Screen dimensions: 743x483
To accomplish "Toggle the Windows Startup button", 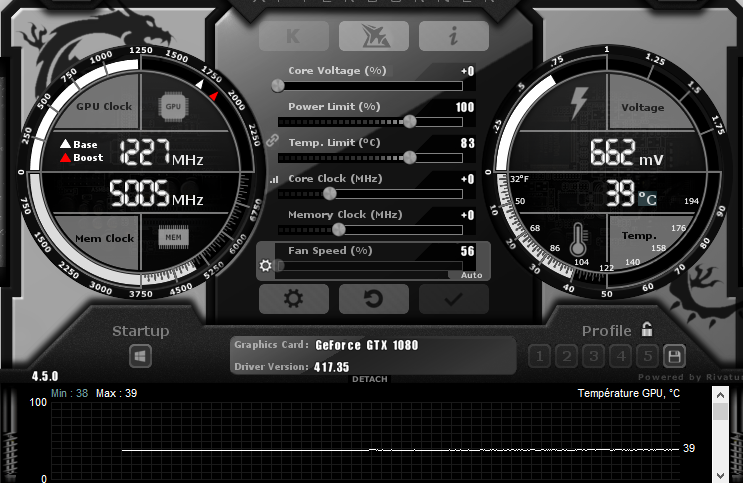I will (140, 356).
